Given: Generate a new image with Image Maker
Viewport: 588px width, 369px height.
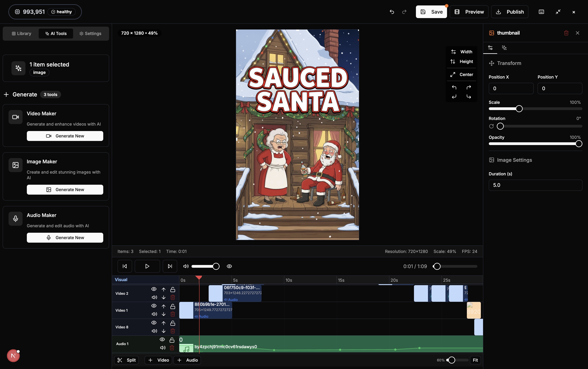Looking at the screenshot, I should [x=65, y=190].
